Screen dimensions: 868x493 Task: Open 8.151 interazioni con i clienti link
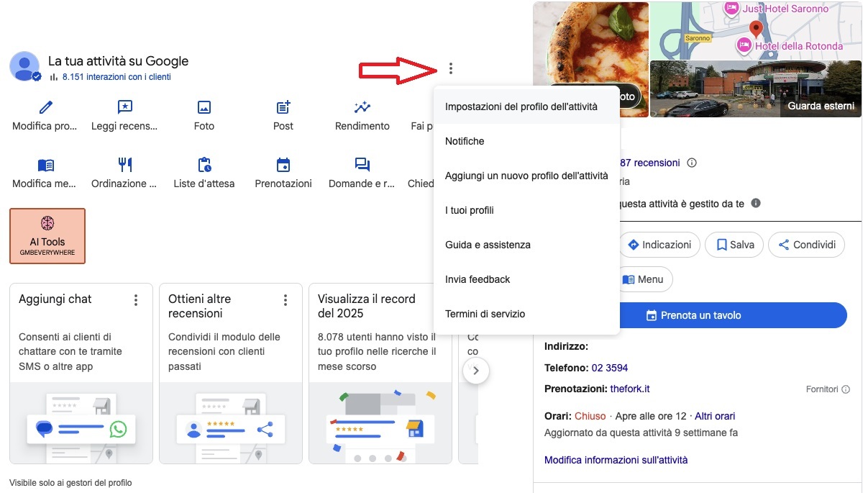coord(117,77)
